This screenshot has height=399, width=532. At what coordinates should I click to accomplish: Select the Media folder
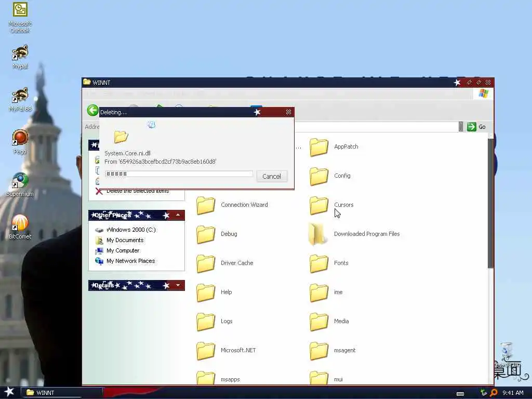(x=329, y=322)
